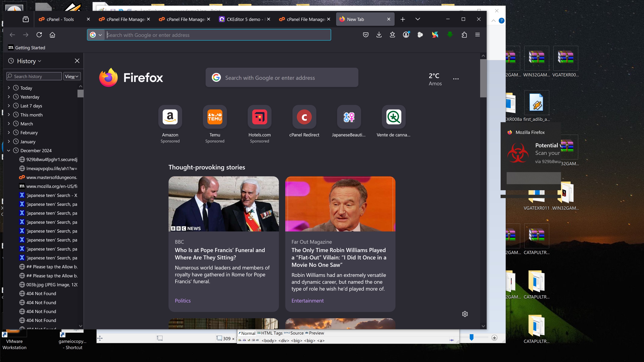Image resolution: width=644 pixels, height=362 pixels.
Task: Open the Downloads panel icon
Action: pyautogui.click(x=379, y=35)
